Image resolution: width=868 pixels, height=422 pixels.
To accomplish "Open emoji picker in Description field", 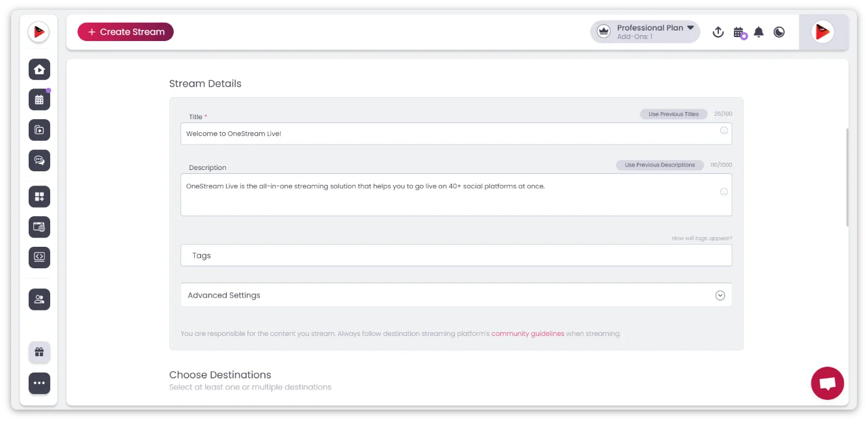I will (723, 191).
